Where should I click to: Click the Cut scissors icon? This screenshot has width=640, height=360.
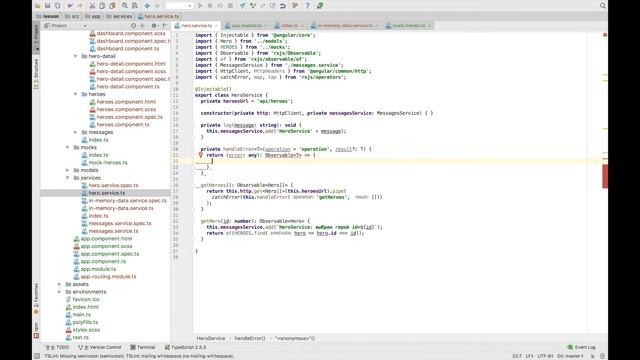[92, 6]
